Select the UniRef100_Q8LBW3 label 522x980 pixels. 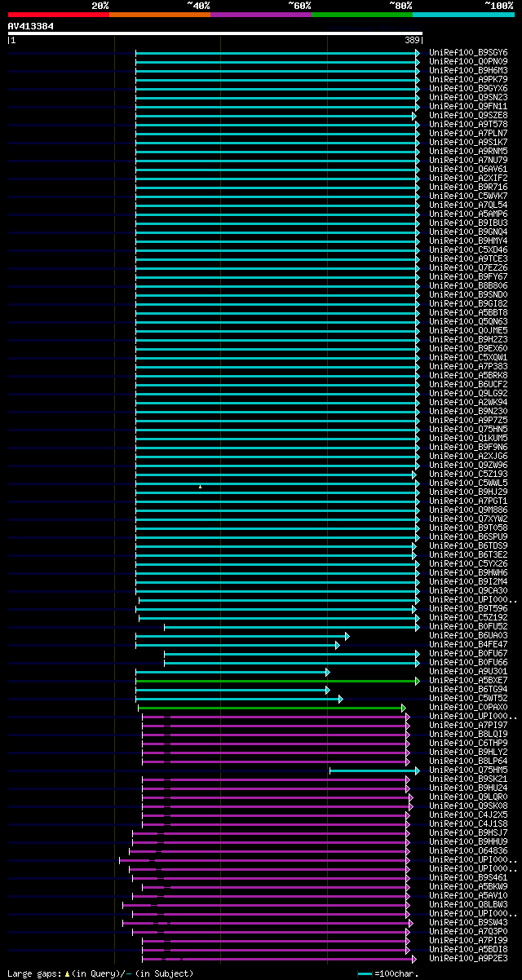point(468,904)
